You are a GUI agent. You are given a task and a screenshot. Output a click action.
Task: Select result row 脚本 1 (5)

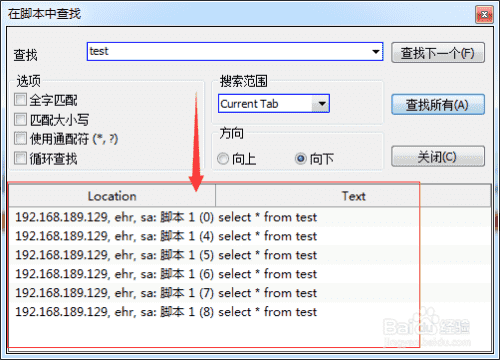tap(249, 255)
